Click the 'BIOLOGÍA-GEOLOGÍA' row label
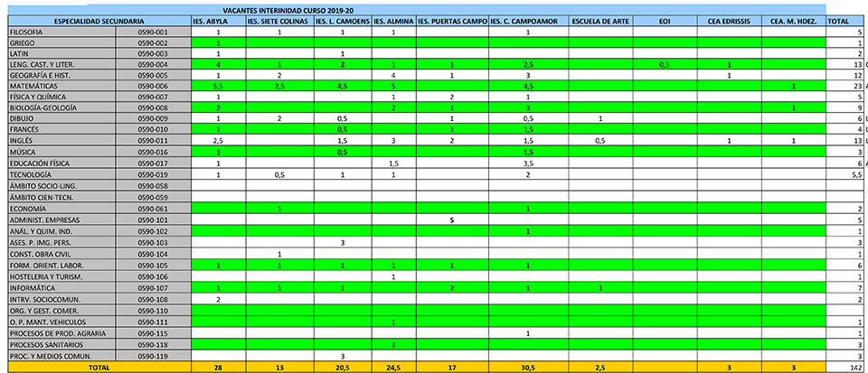868x373 pixels. tap(62, 107)
